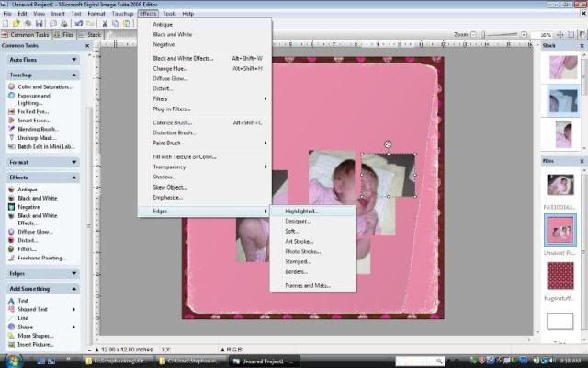Close the Stack panel
This screenshot has width=588, height=368.
click(x=582, y=45)
